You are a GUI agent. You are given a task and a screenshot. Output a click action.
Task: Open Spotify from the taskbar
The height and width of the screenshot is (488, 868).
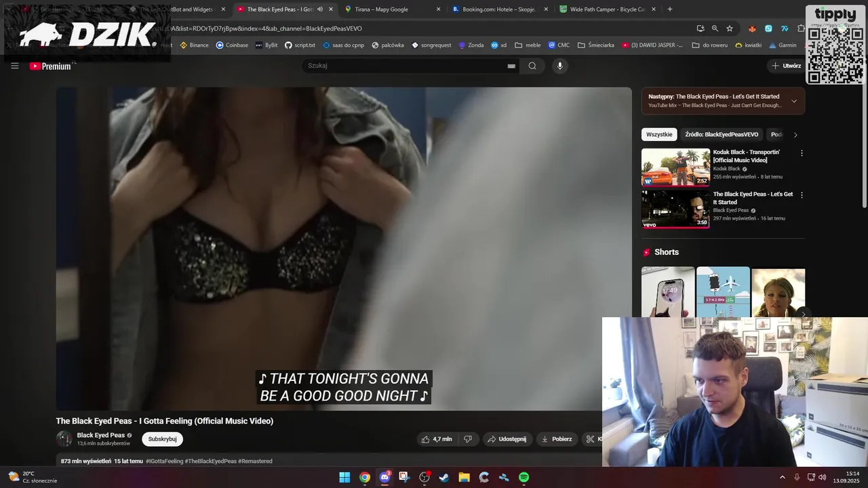[x=524, y=477]
